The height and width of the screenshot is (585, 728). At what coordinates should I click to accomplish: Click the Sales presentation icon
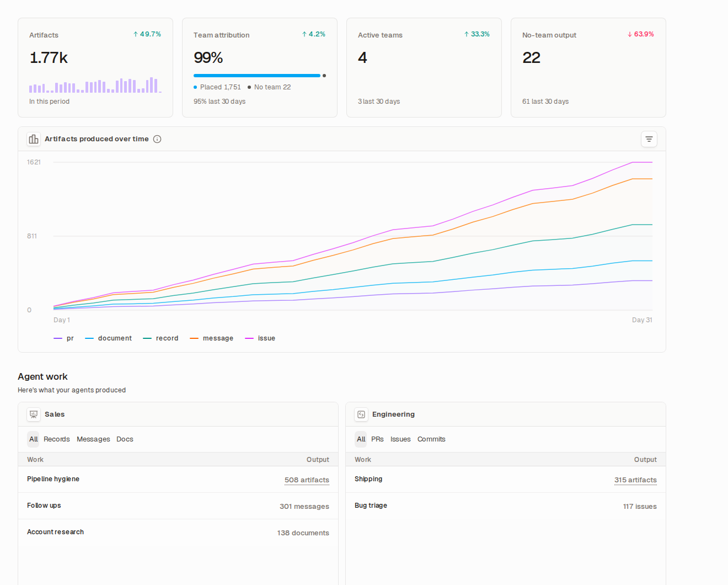(x=34, y=414)
